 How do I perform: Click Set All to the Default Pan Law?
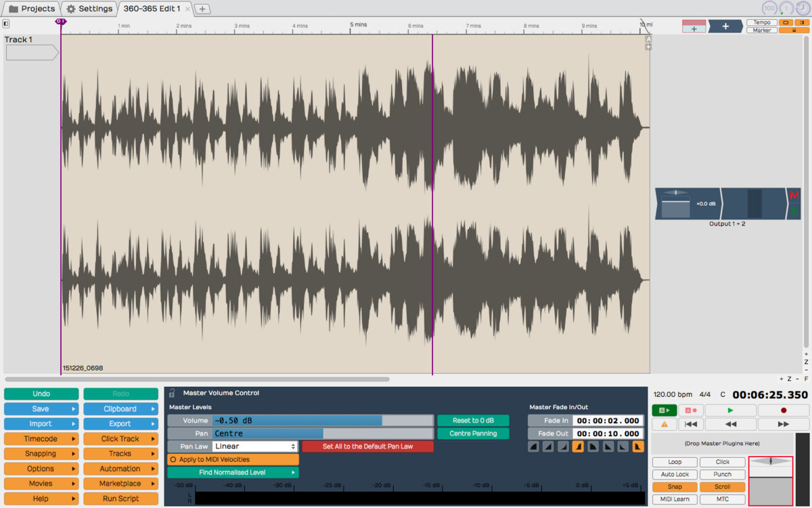(367, 446)
